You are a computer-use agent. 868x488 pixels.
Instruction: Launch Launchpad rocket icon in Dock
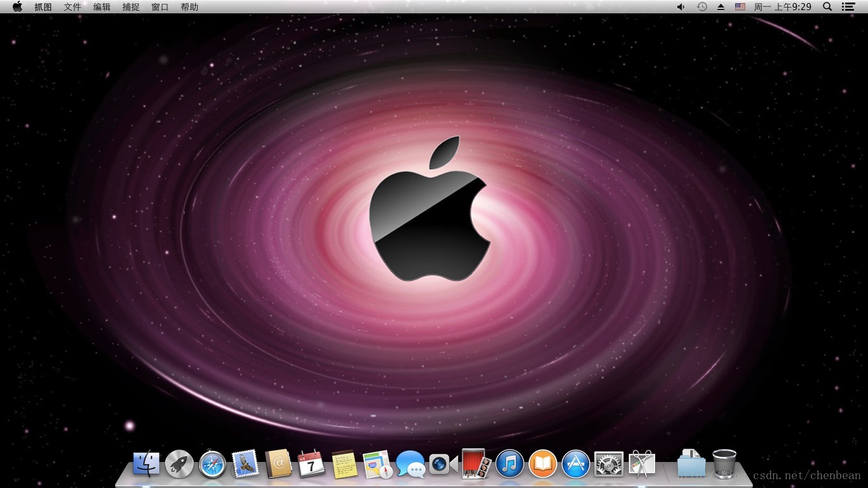(x=179, y=464)
